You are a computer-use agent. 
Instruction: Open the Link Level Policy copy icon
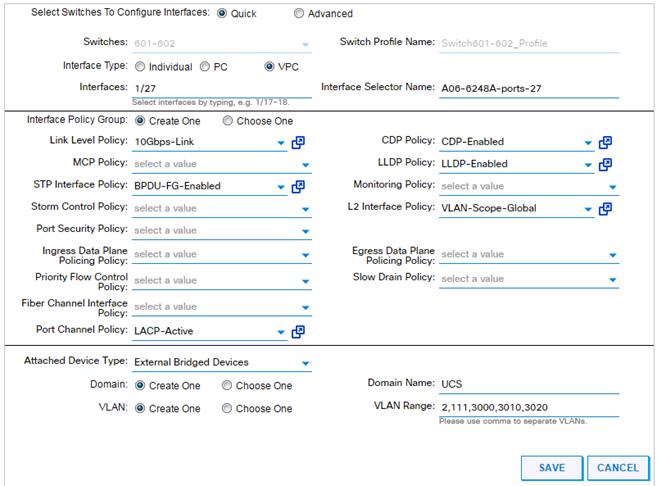point(298,142)
